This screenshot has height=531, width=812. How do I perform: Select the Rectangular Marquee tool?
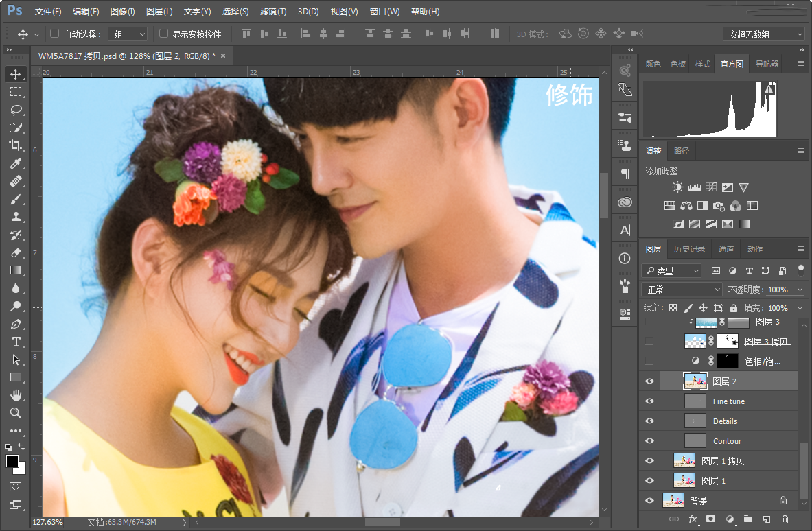[16, 92]
